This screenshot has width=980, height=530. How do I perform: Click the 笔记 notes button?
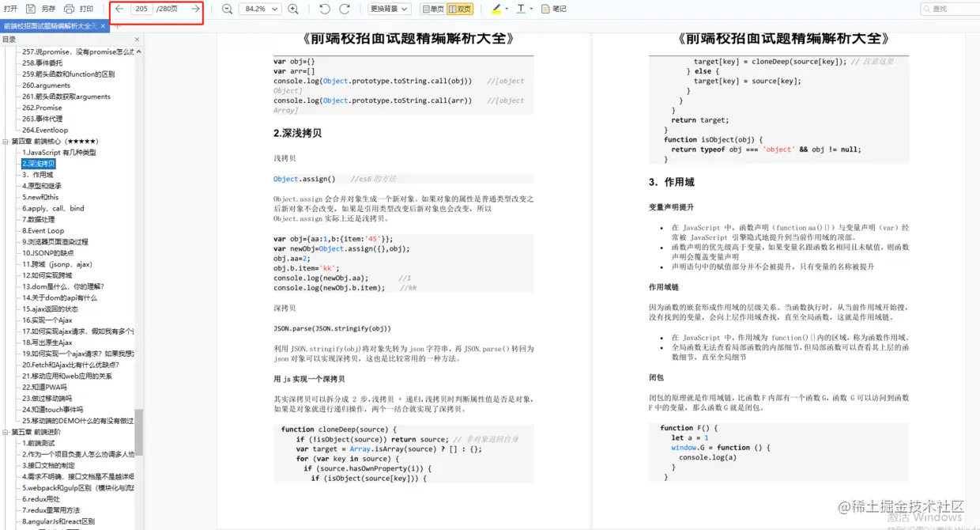click(554, 9)
